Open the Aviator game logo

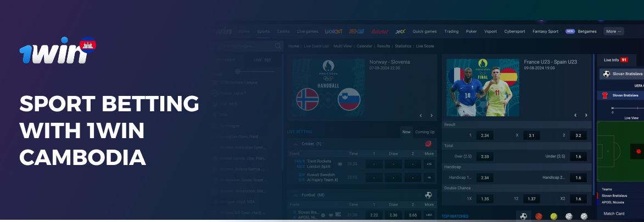(379, 32)
